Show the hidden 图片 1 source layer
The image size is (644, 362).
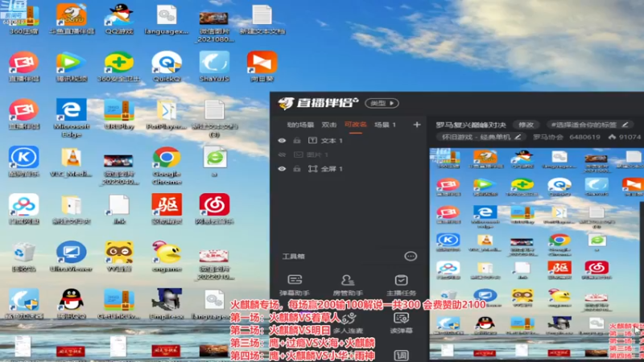tap(282, 154)
